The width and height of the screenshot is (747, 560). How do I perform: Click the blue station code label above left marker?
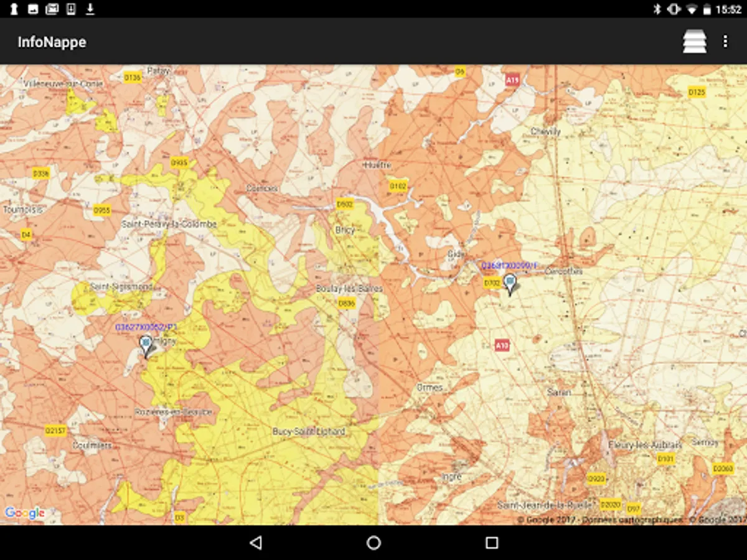[146, 327]
